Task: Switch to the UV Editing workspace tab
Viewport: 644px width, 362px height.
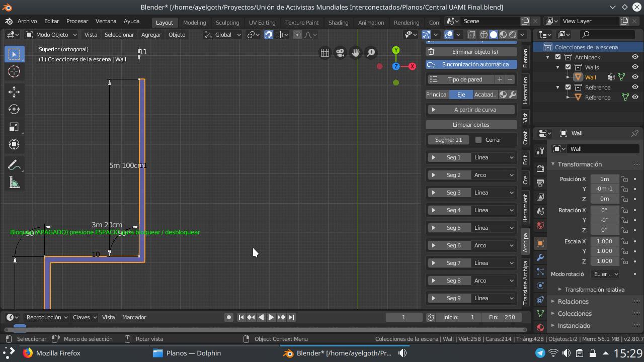Action: point(262,23)
